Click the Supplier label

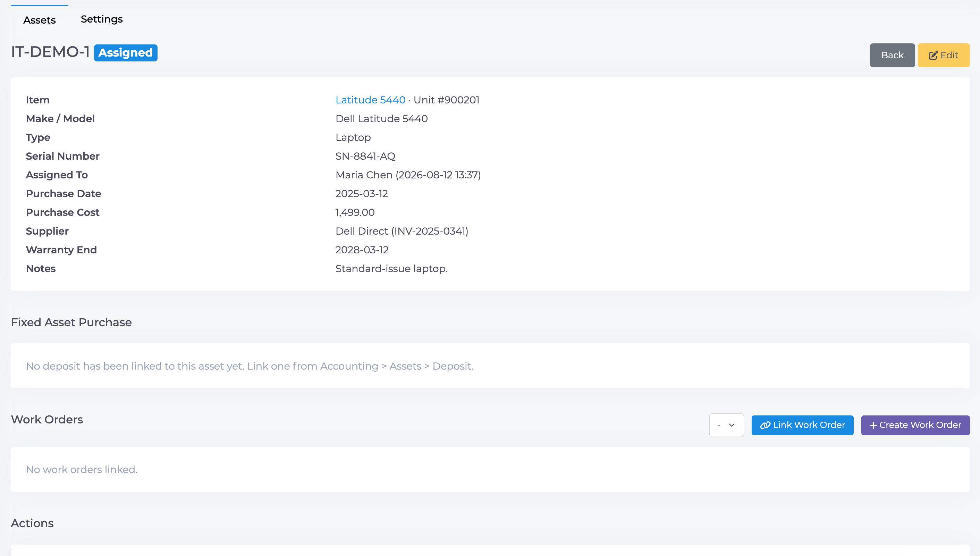[47, 231]
